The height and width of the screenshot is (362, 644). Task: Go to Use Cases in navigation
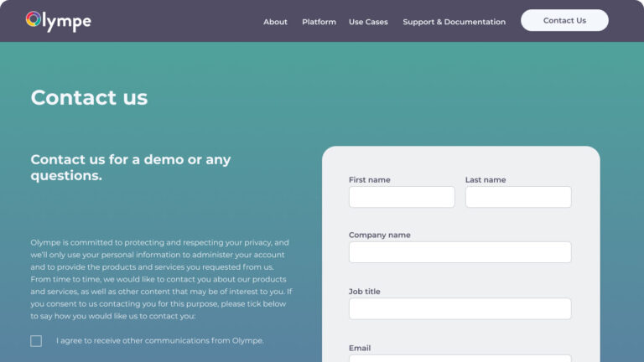click(x=368, y=22)
